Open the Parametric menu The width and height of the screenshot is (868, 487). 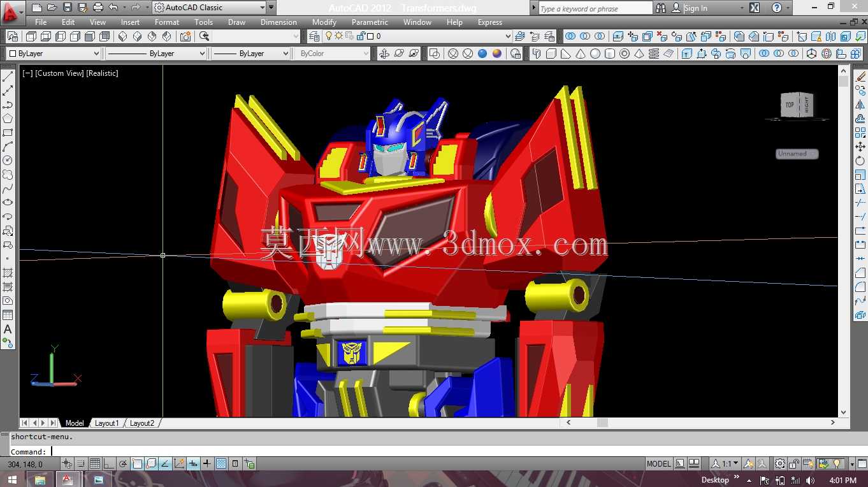click(x=370, y=22)
